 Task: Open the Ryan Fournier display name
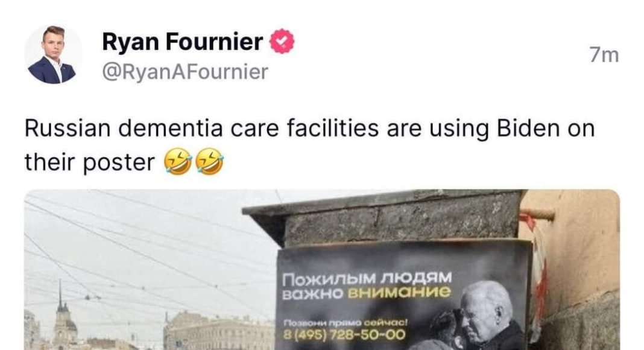[182, 42]
